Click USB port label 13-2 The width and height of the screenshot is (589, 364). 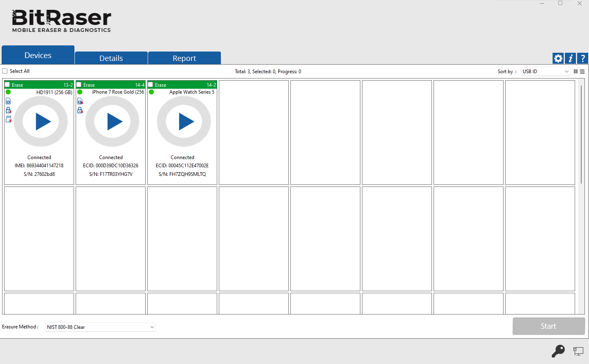[x=68, y=85]
